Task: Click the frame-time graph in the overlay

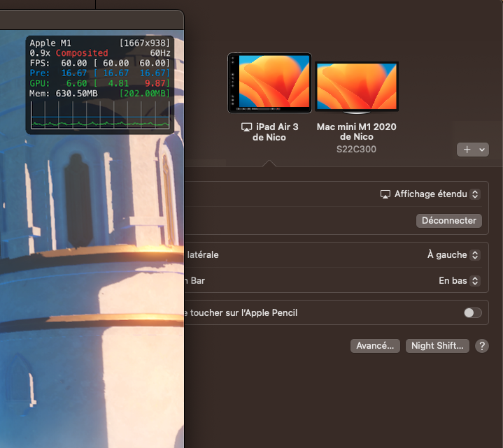Action: (x=100, y=115)
